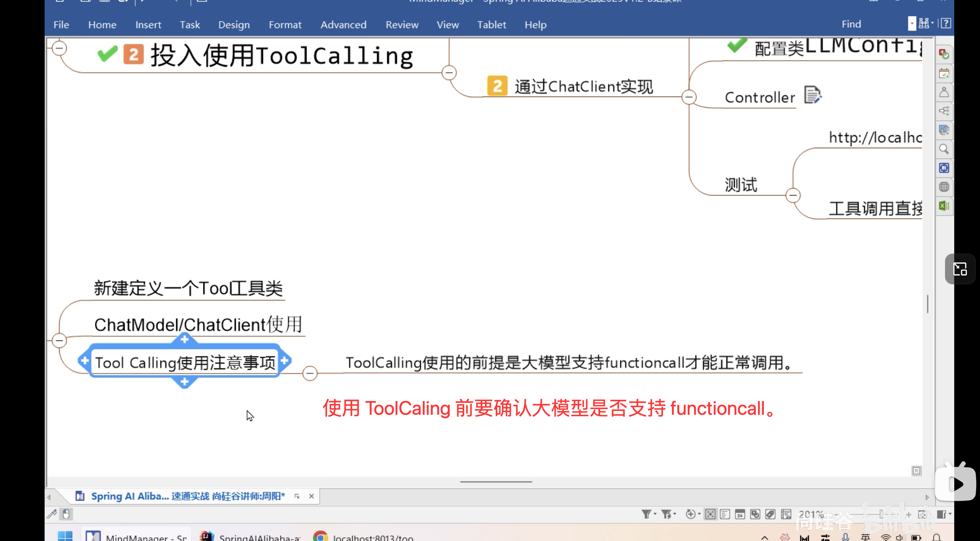Screen dimensions: 980x541
Task: Click the 通过ChatClient实现 topic
Action: [583, 87]
